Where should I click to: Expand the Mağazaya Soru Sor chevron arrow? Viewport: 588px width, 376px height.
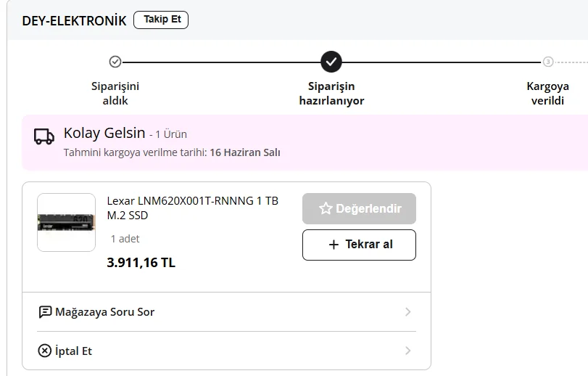pyautogui.click(x=408, y=312)
